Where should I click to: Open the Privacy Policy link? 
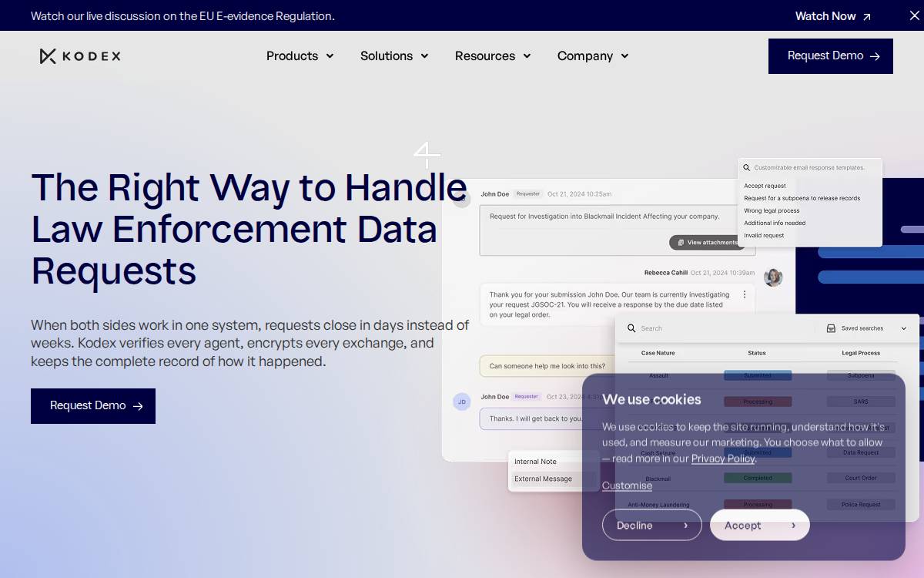point(723,459)
